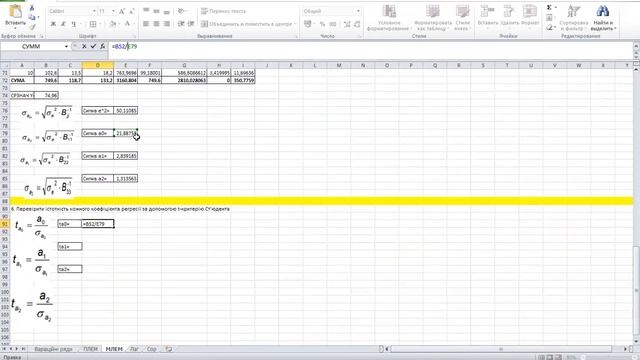640x360 pixels.
Task: Switch to the Лаг sheet tab
Action: (135, 349)
